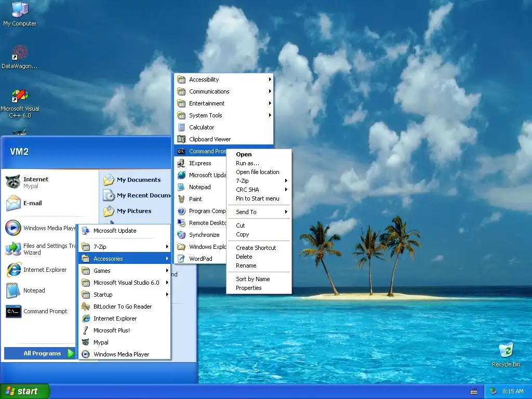532x399 pixels.
Task: Click the WordPad icon in Accessories
Action: click(x=181, y=259)
